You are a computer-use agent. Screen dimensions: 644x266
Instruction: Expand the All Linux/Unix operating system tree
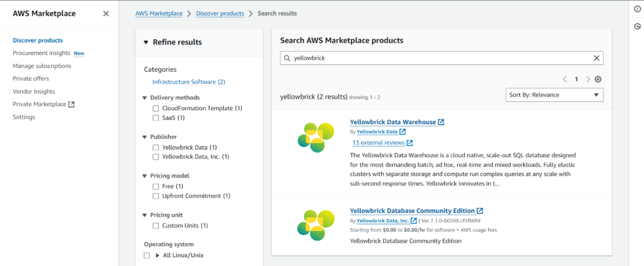pyautogui.click(x=158, y=256)
